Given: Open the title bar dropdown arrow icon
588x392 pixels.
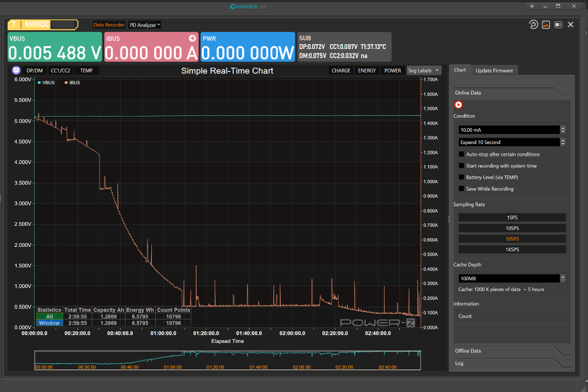Looking at the screenshot, I should (532, 6).
